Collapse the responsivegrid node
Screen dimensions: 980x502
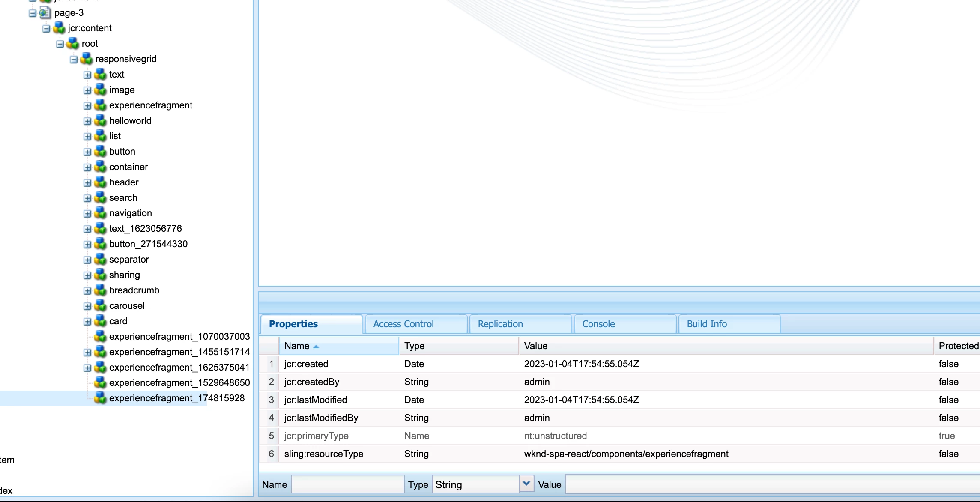coord(74,60)
